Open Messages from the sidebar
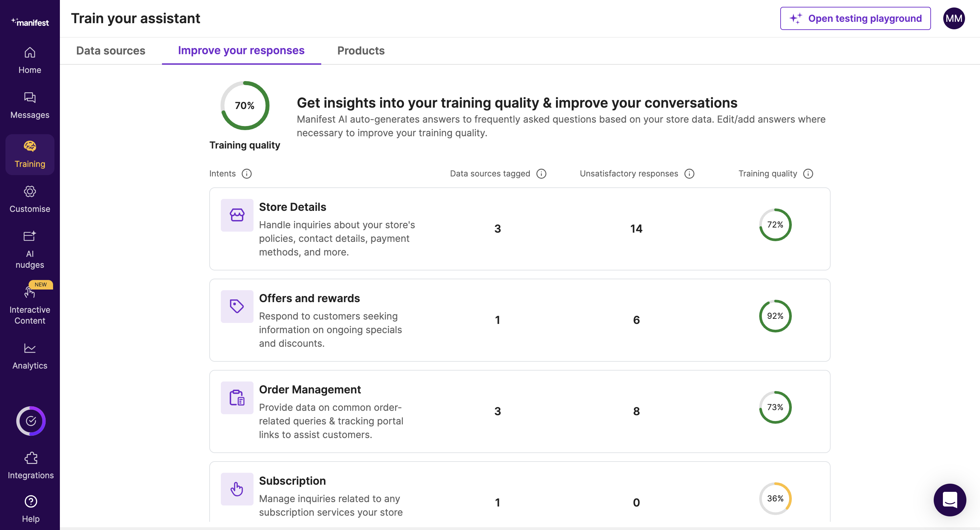The width and height of the screenshot is (980, 530). point(30,106)
